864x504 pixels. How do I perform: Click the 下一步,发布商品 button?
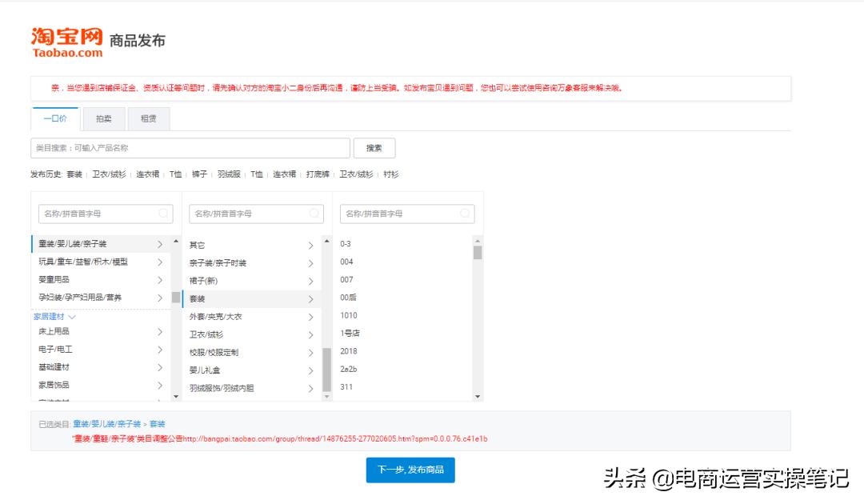coord(410,470)
